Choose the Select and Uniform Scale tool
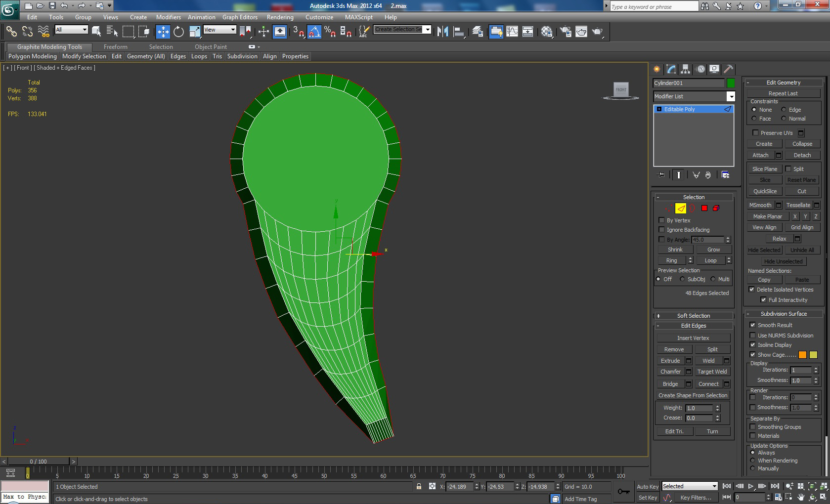Screen dimensions: 830x504 [x=194, y=32]
